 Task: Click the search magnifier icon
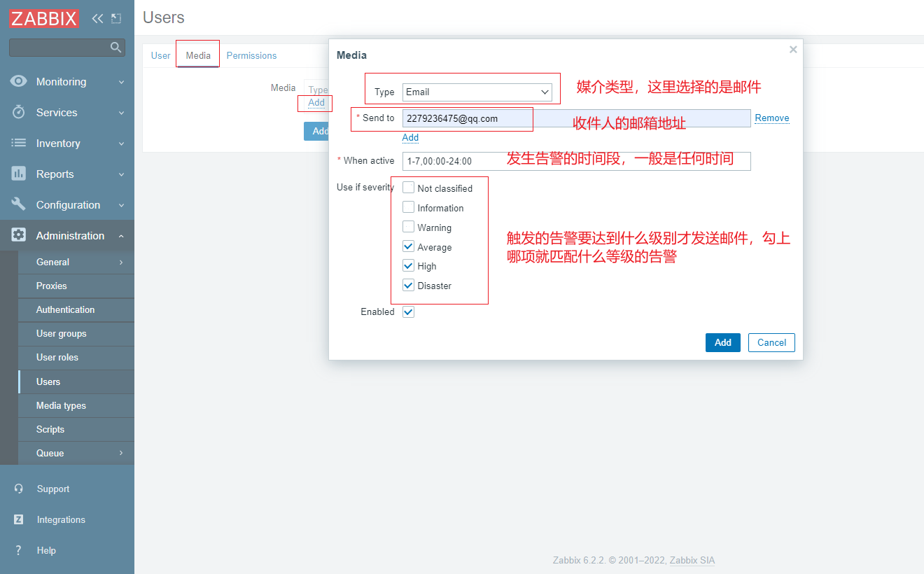point(116,48)
